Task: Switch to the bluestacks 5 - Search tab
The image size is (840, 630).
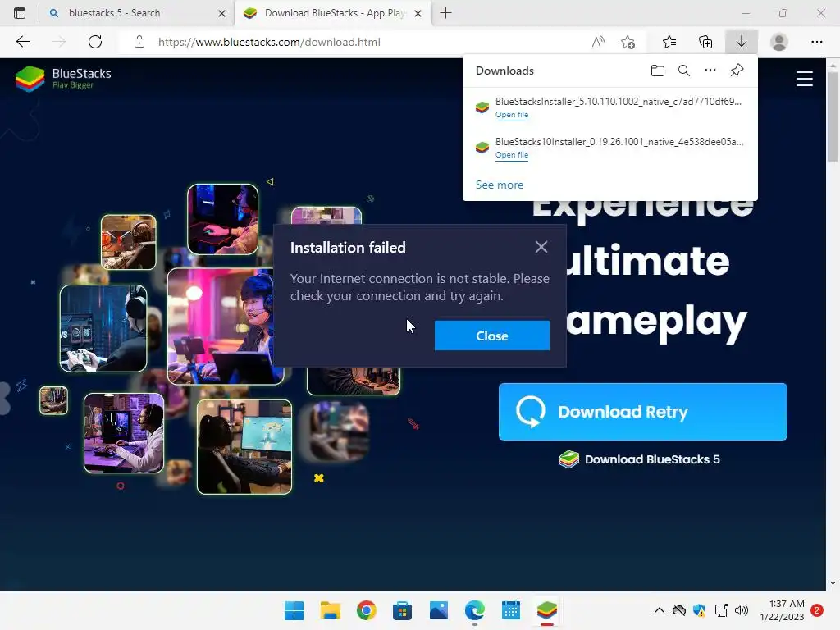Action: click(137, 13)
